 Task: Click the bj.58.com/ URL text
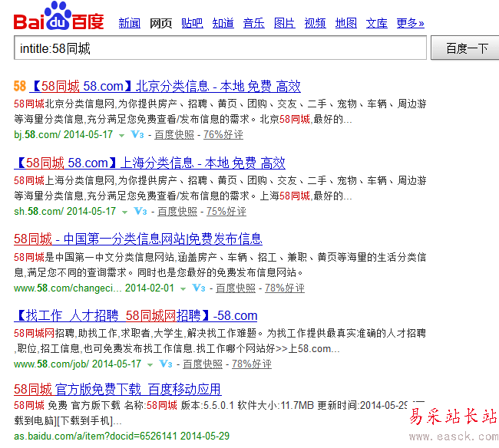coord(37,135)
